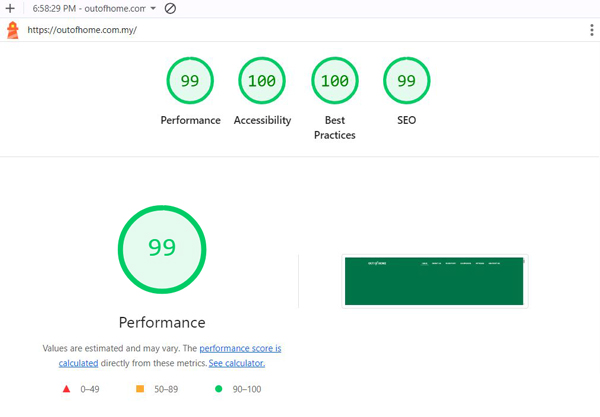Click the large Performance 99 gauge
This screenshot has width=600, height=417.
(x=162, y=249)
